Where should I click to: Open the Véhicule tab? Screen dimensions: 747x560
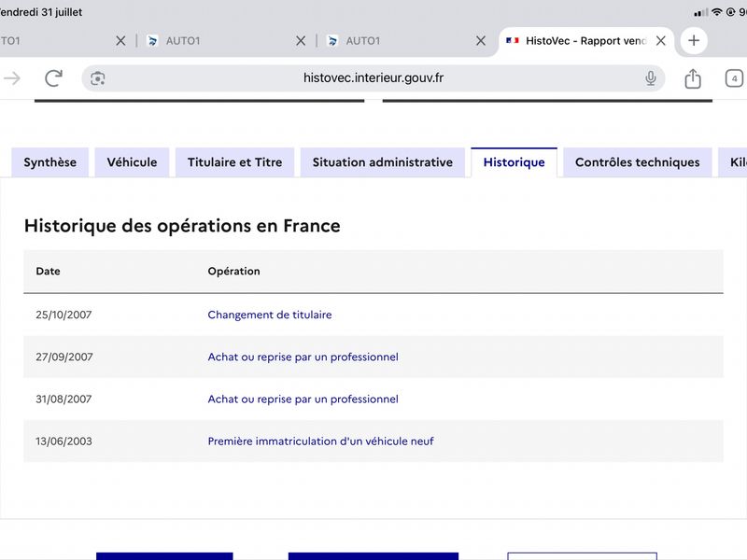(x=132, y=162)
